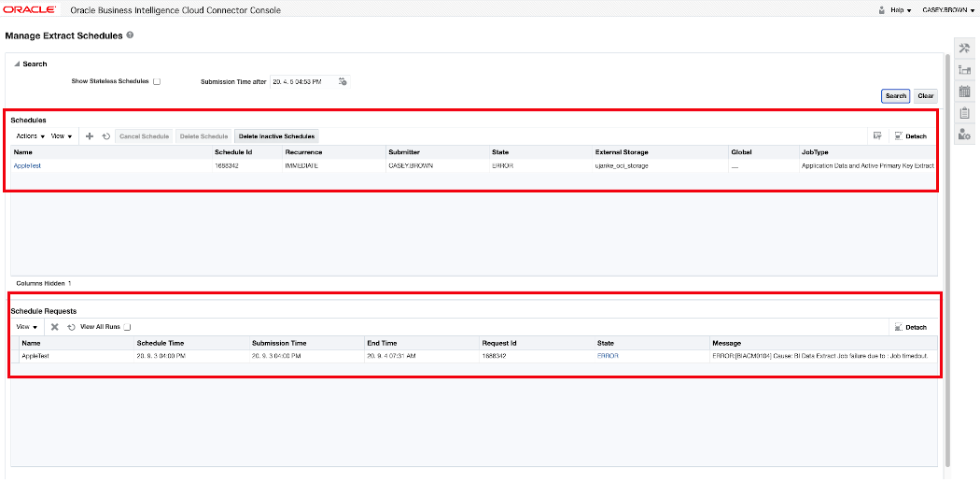Open the date picker for Submission Time
This screenshot has height=483, width=980.
coord(343,82)
